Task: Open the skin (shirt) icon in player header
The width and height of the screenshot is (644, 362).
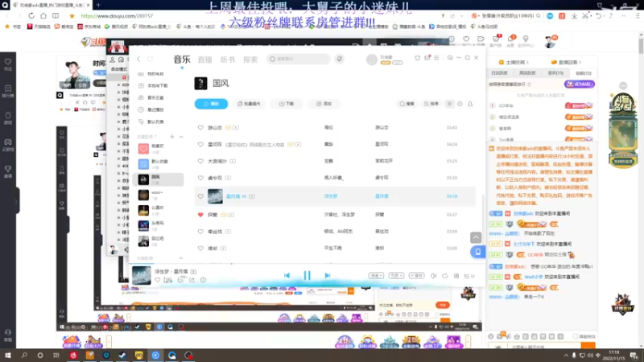Action: (417, 58)
